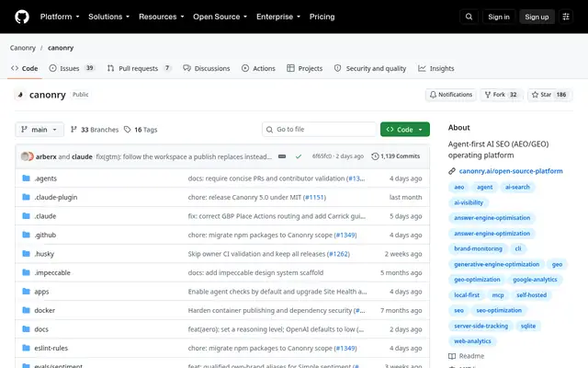Viewport: 588px width, 368px height.
Task: Click the web-analytics topic tag
Action: 472,341
